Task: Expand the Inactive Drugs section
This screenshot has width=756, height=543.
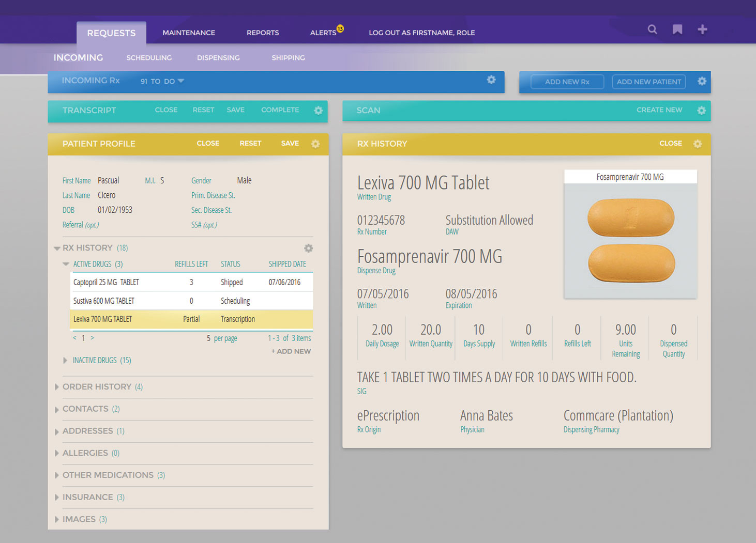Action: point(65,360)
